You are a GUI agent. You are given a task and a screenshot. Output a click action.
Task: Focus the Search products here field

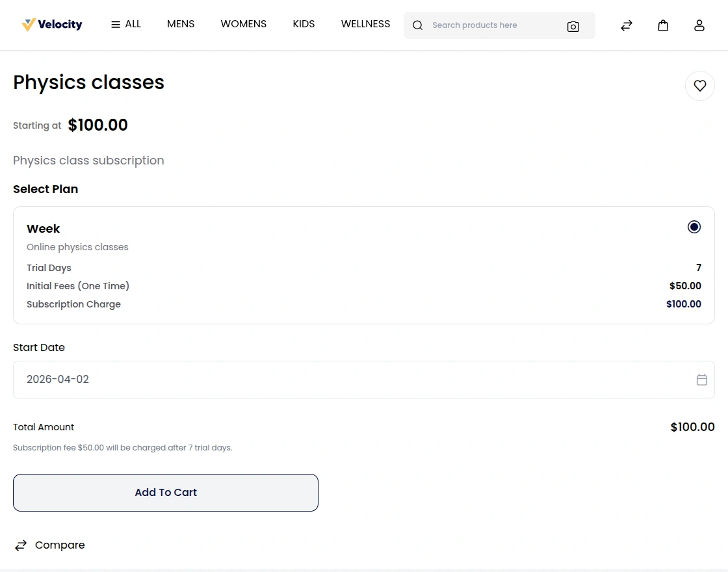click(494, 25)
